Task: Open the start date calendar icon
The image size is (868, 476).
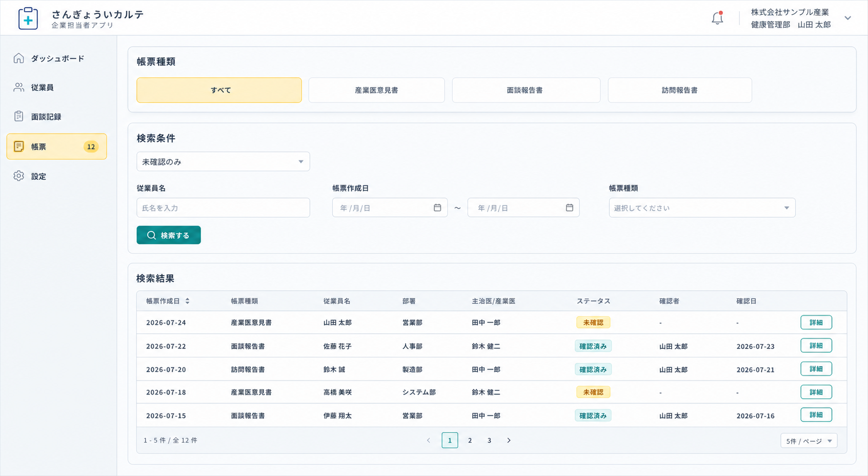Action: point(437,208)
